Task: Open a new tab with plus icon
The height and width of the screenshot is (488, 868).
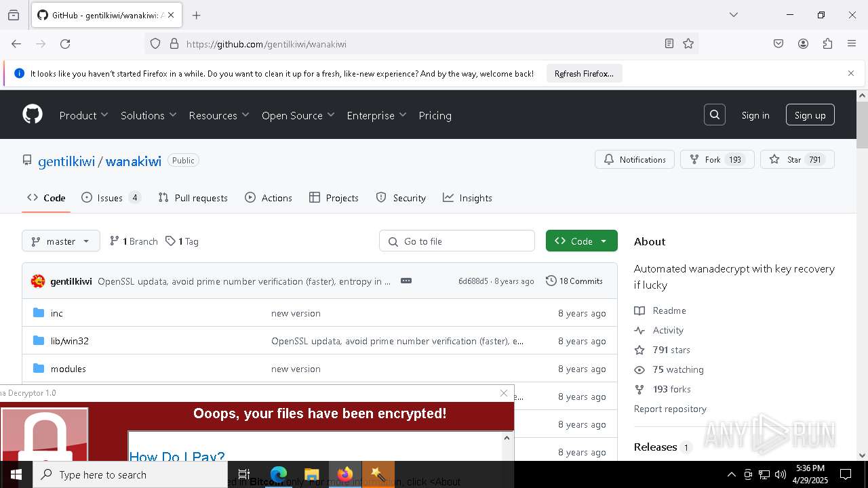Action: [x=197, y=15]
